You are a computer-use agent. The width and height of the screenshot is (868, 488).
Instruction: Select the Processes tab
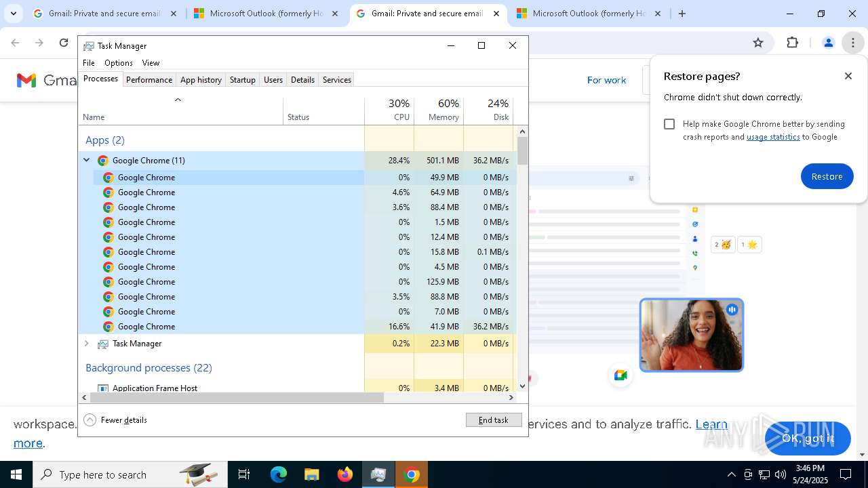pos(100,79)
